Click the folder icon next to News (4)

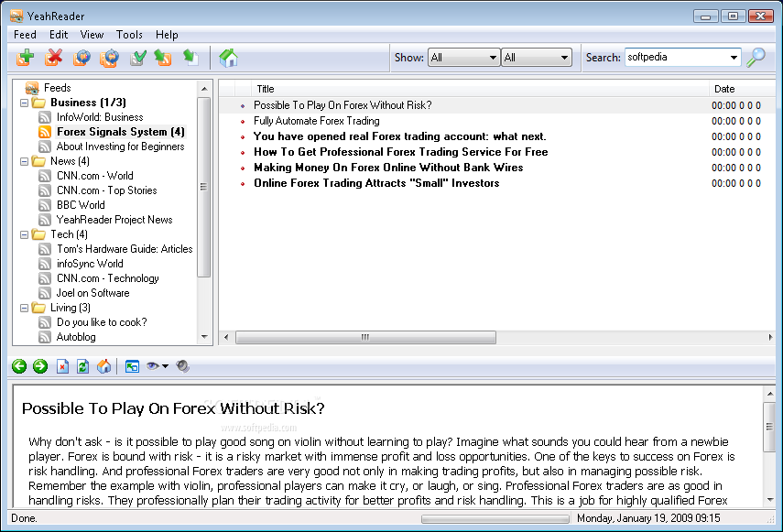(x=38, y=161)
